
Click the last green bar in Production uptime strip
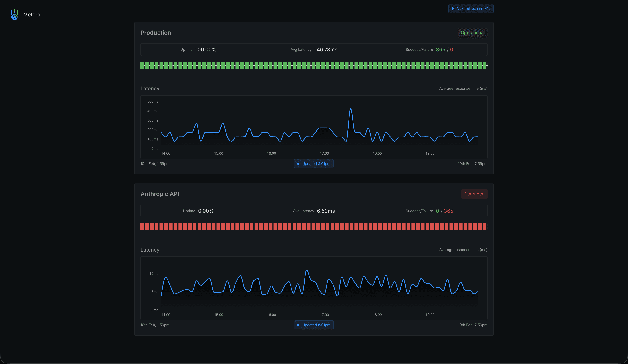pos(485,65)
